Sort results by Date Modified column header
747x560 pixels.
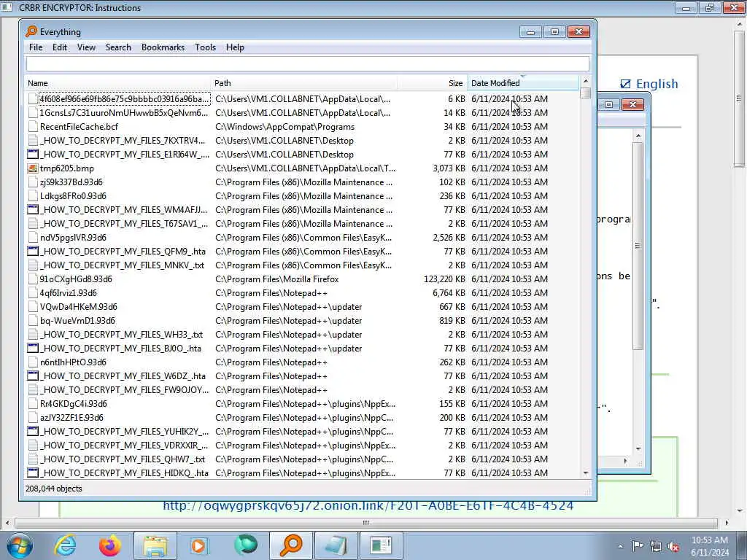click(x=523, y=83)
